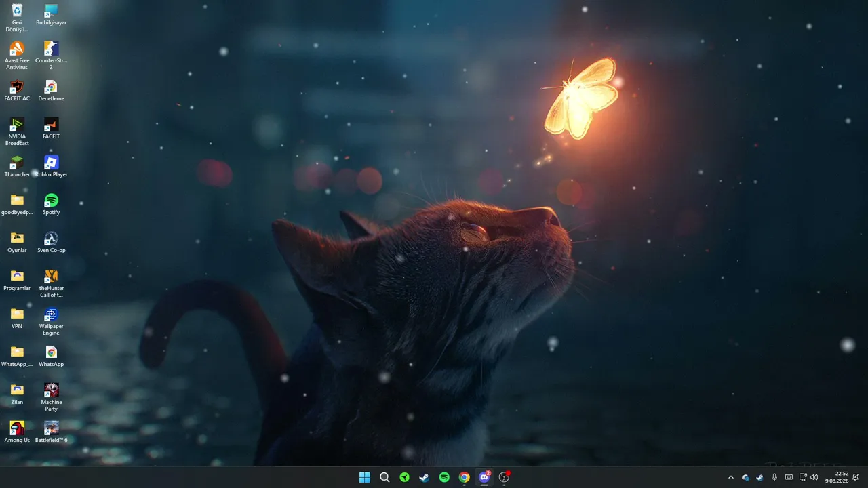
Task: Select the Spotify desktop shortcut
Action: tap(51, 205)
